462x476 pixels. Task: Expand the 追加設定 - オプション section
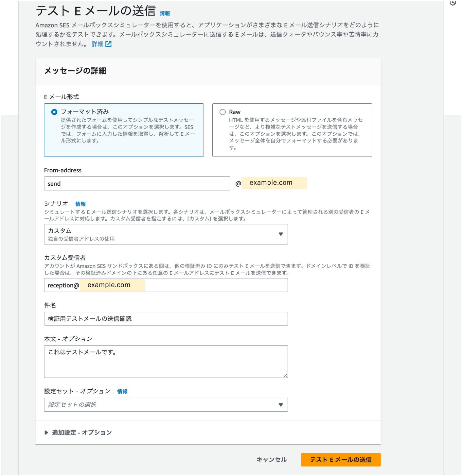coord(78,432)
